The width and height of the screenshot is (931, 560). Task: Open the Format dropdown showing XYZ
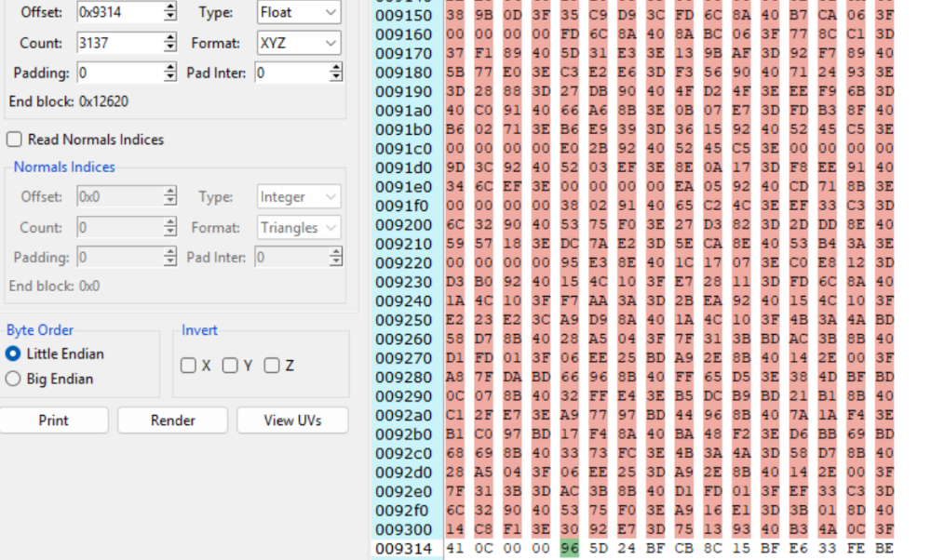click(x=299, y=44)
